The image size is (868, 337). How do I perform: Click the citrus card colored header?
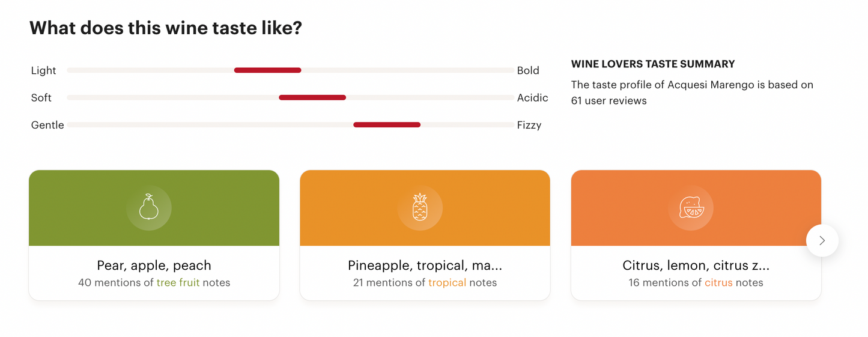619,208
